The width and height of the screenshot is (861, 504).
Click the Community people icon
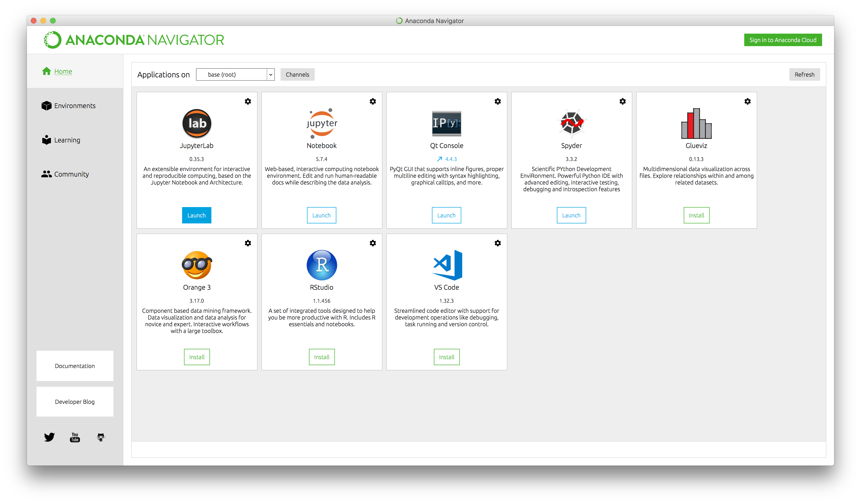tap(46, 174)
